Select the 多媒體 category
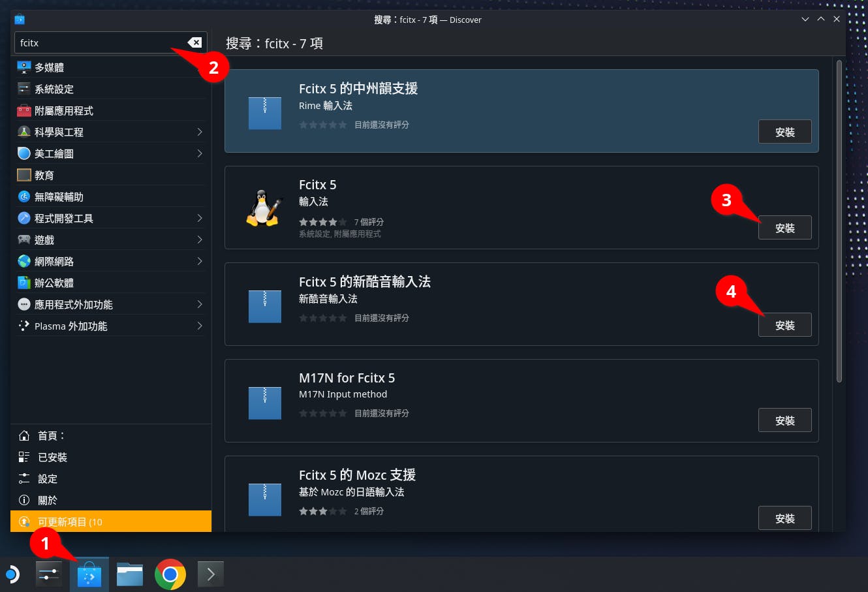This screenshot has width=868, height=592. click(x=110, y=67)
